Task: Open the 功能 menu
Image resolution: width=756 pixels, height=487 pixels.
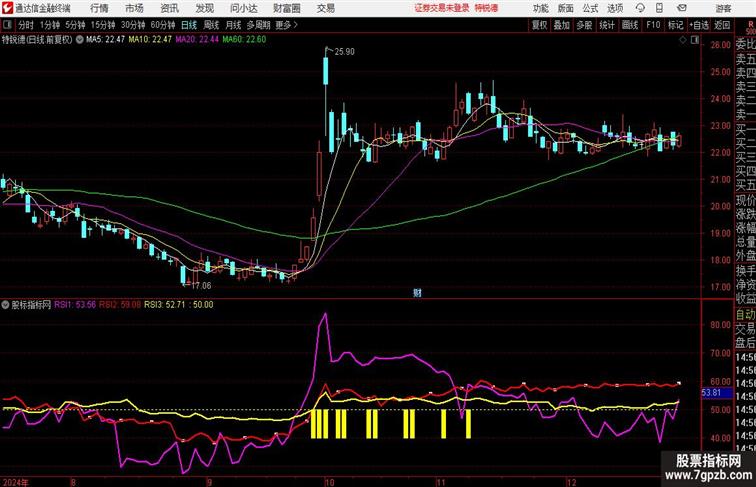Action: coord(540,8)
